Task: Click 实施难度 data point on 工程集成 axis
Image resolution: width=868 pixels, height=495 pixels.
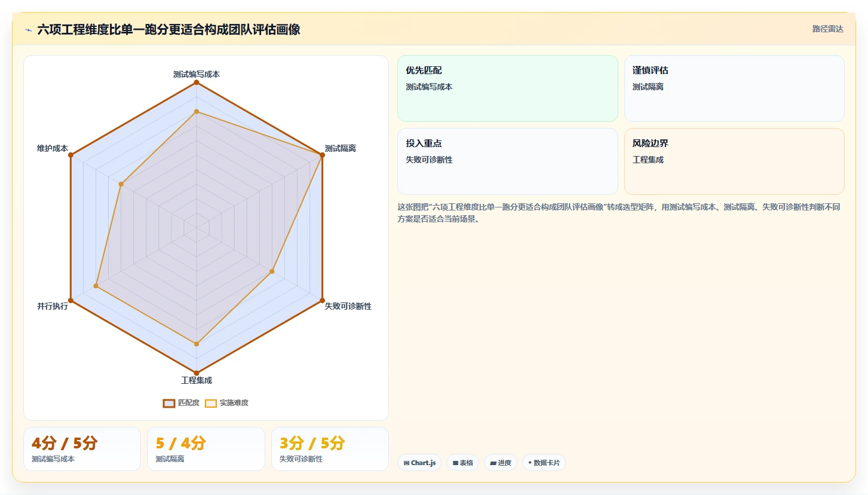Action: point(197,344)
